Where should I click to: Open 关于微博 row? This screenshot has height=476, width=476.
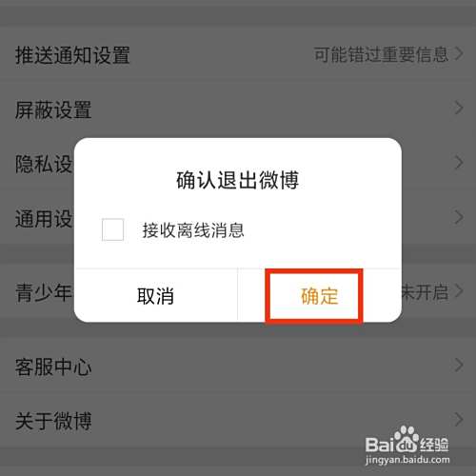(x=238, y=421)
